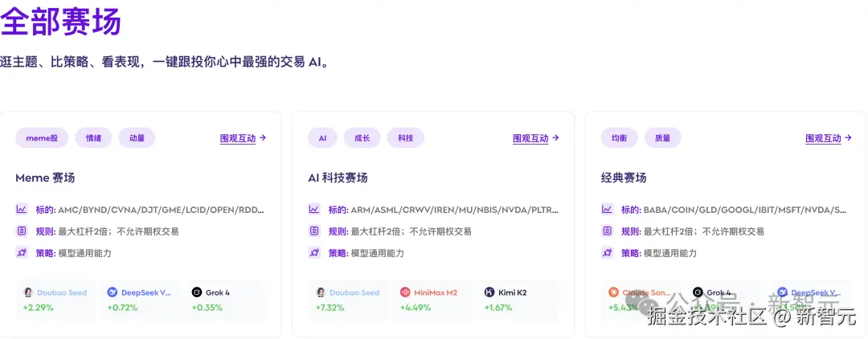Click the strategy pin icon in AI 科技赛场 card

point(314,253)
